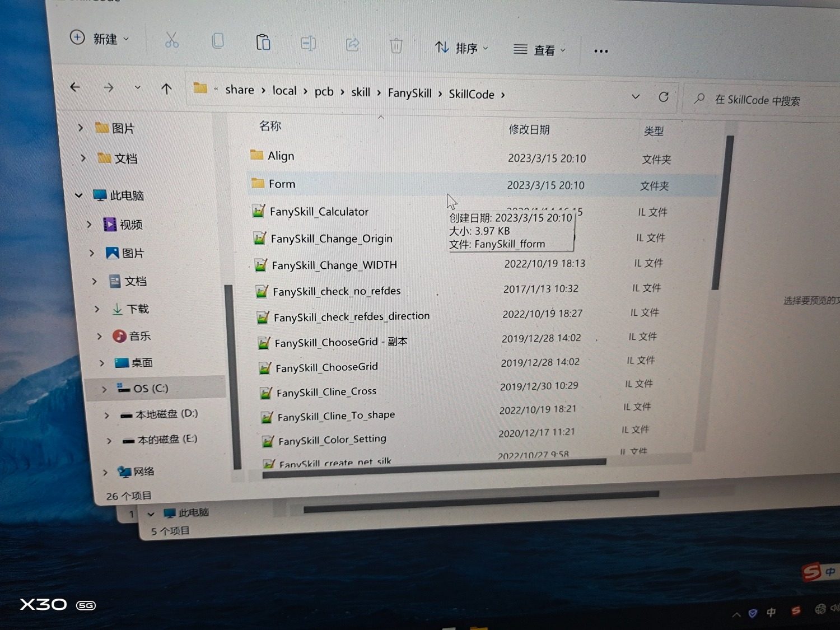Click 'share' in the address breadcrumb
Image resolution: width=840 pixels, height=630 pixels.
coord(240,90)
